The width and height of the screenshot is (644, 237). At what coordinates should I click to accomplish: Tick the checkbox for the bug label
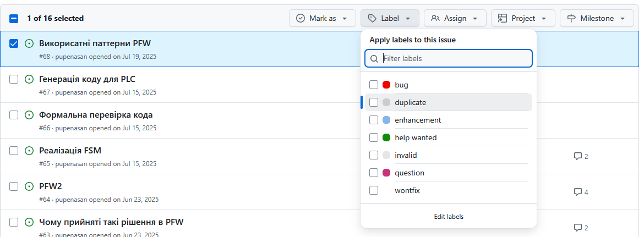tap(374, 85)
